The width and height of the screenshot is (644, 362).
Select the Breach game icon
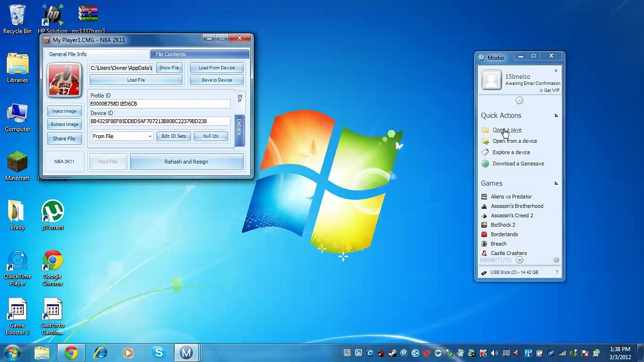coord(484,244)
